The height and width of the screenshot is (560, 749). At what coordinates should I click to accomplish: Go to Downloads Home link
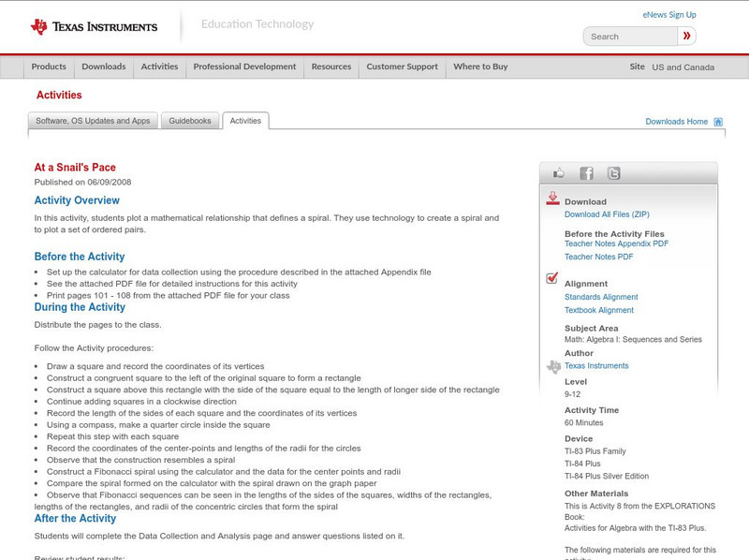coord(676,122)
